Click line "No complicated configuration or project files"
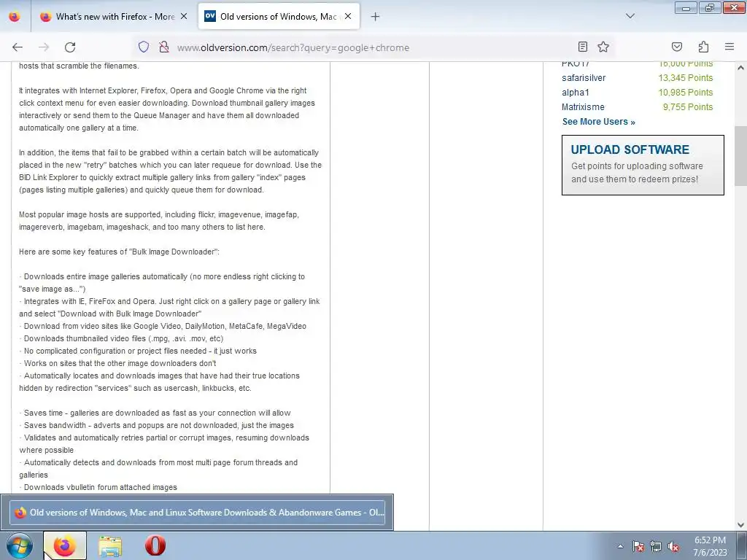 [138, 351]
